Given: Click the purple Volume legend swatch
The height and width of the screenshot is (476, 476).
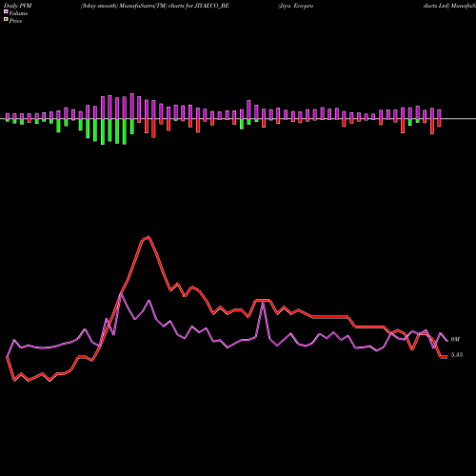Looking at the screenshot, I should point(6,12).
